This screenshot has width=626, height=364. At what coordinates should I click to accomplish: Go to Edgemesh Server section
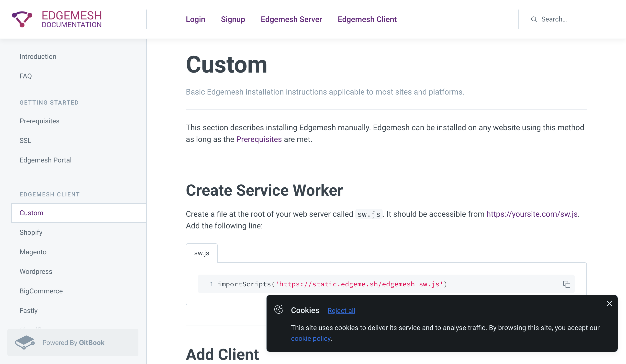[x=291, y=19]
